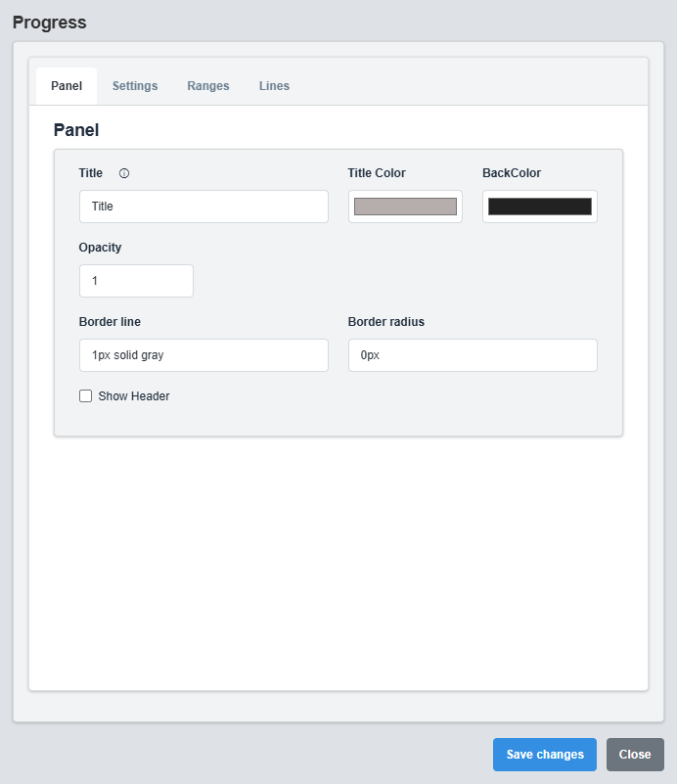Click the Show Header label text
This screenshot has width=677, height=784.
(x=132, y=396)
